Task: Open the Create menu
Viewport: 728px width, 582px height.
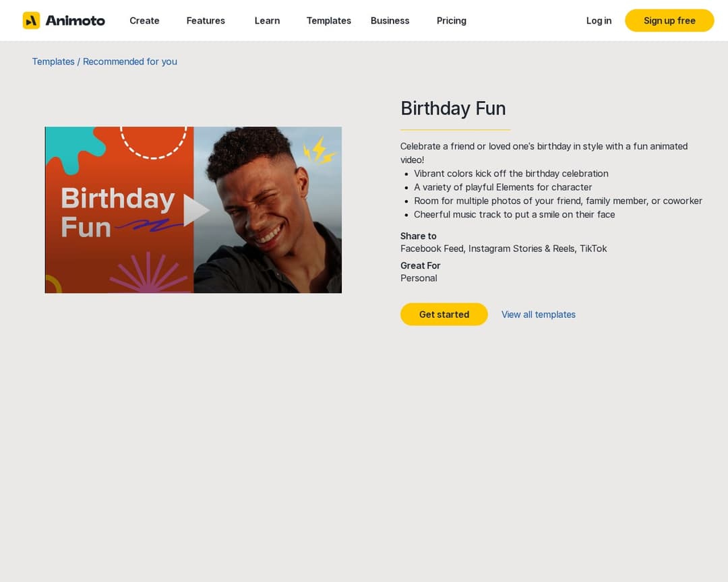Action: coord(144,20)
